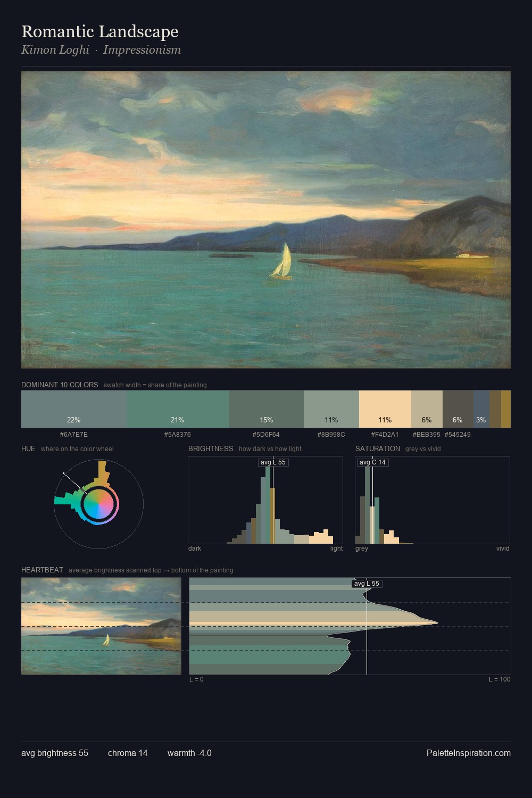Click the white sailboat in the main painting

(282, 261)
